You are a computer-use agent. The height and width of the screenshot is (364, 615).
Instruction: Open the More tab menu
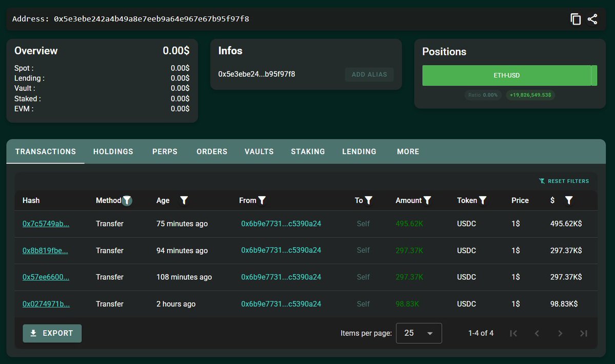coord(408,152)
